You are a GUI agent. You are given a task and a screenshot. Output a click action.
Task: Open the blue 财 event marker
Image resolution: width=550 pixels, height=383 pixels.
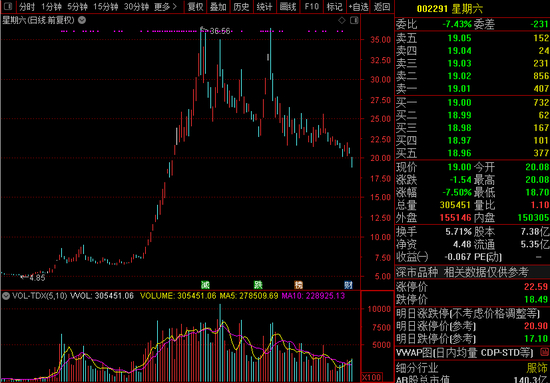click(348, 285)
